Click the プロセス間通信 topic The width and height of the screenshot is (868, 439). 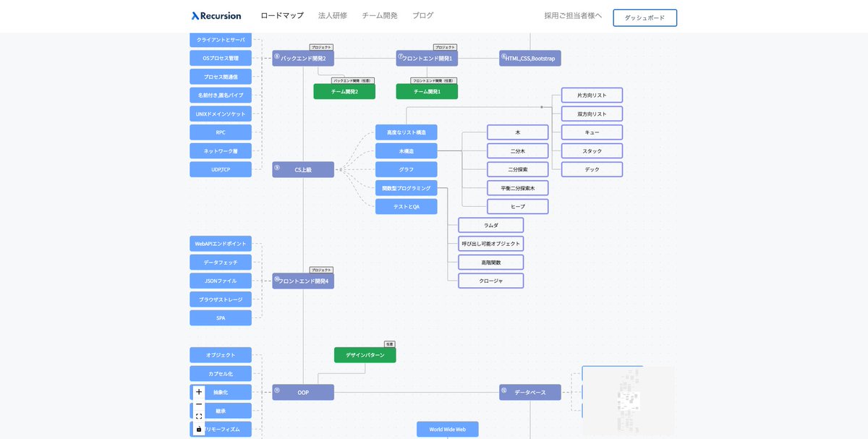click(x=221, y=77)
